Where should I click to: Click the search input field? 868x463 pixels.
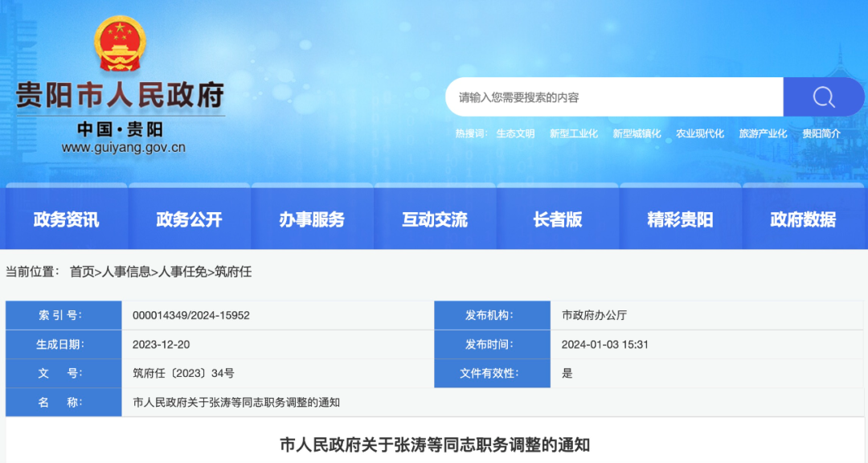(x=614, y=97)
